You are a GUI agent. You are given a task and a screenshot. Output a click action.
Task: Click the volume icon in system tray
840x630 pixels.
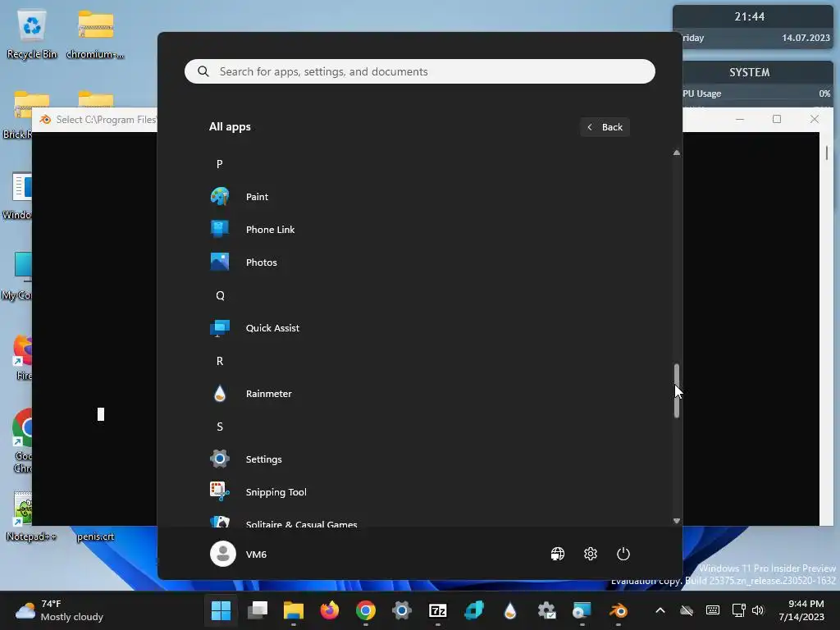point(757,610)
